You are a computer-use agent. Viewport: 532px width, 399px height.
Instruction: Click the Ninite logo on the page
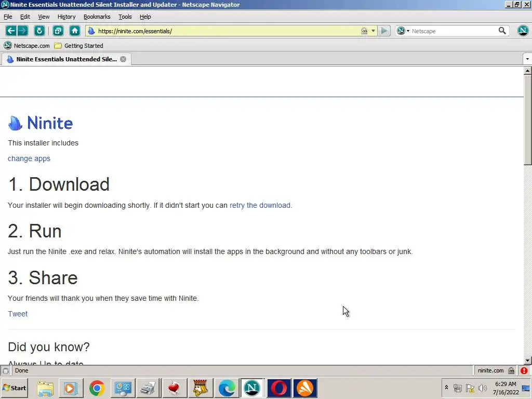coord(41,123)
